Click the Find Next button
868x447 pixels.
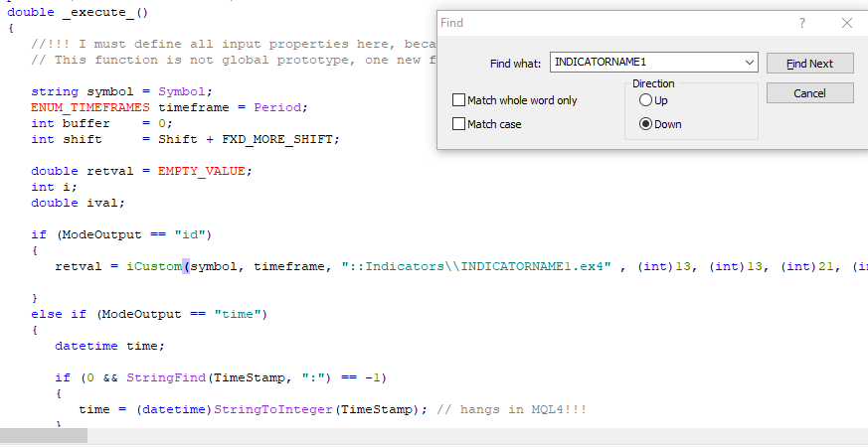[x=810, y=64]
